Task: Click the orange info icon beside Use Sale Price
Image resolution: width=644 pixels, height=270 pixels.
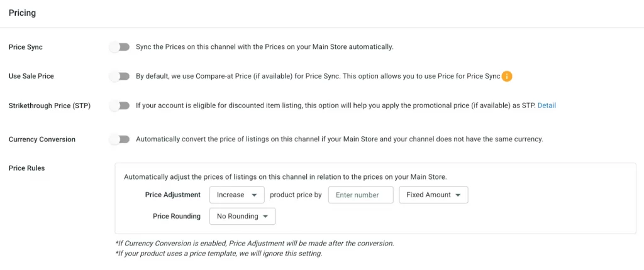Action: [507, 77]
